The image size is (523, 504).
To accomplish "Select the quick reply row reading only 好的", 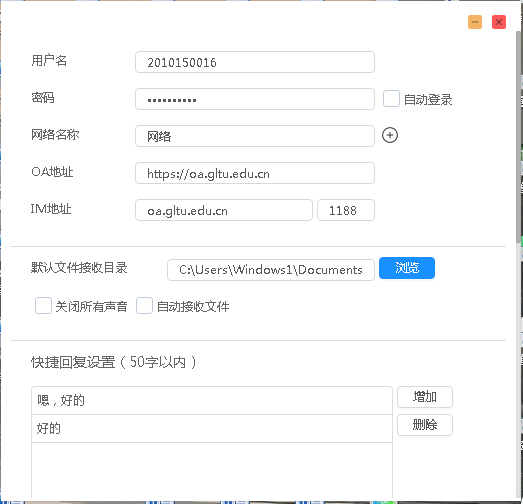I will [x=212, y=429].
